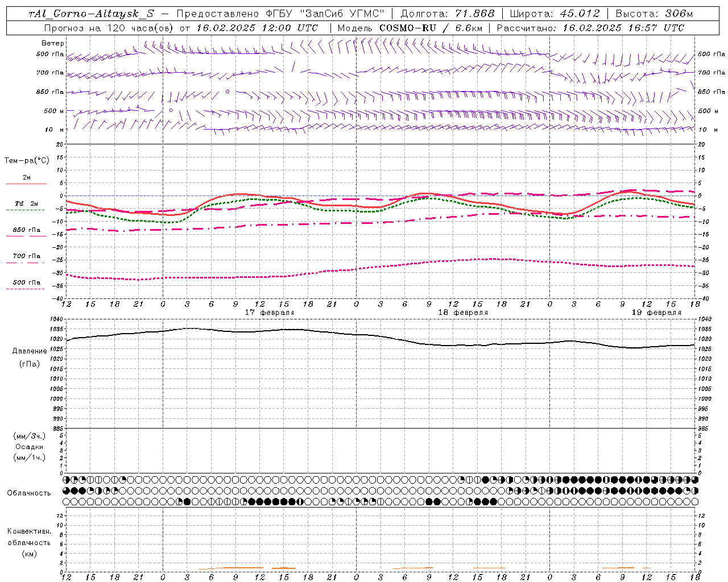Screen dimensions: 728x582
Task: Click the Ветер panel label
Action: pyautogui.click(x=53, y=43)
